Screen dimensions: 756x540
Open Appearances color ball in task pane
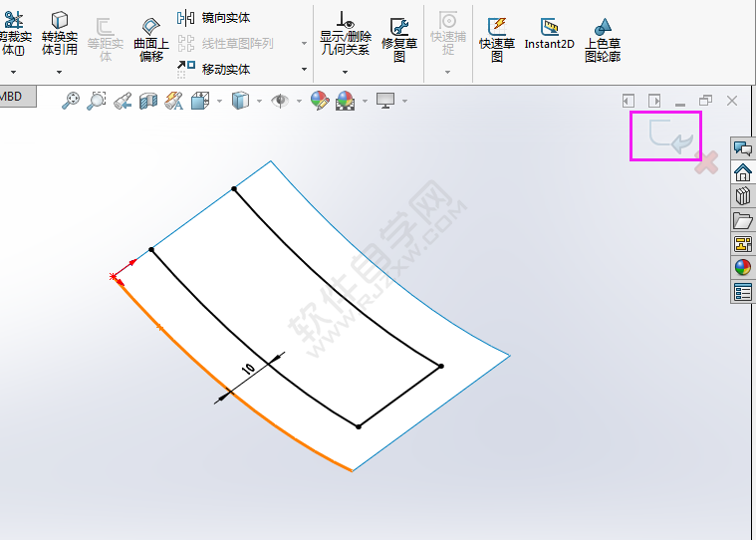(x=743, y=267)
